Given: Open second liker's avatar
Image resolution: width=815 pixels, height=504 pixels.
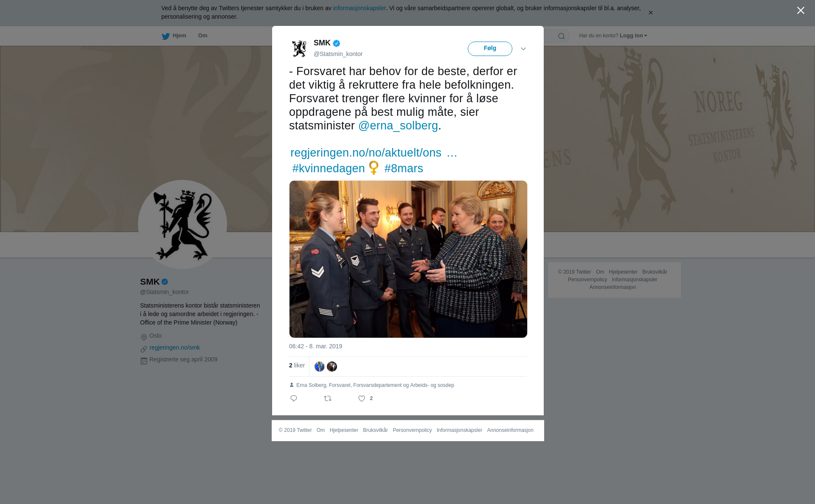Looking at the screenshot, I should (x=332, y=367).
